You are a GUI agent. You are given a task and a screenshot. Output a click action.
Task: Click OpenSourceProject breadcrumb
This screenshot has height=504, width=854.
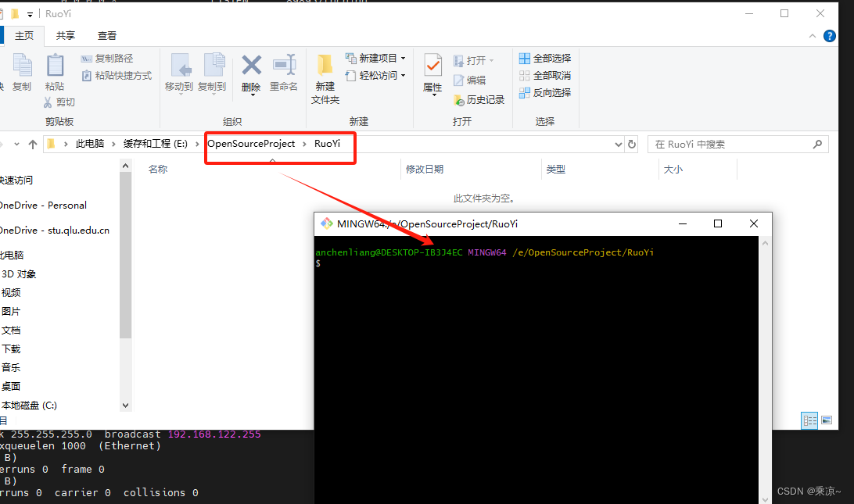point(251,144)
